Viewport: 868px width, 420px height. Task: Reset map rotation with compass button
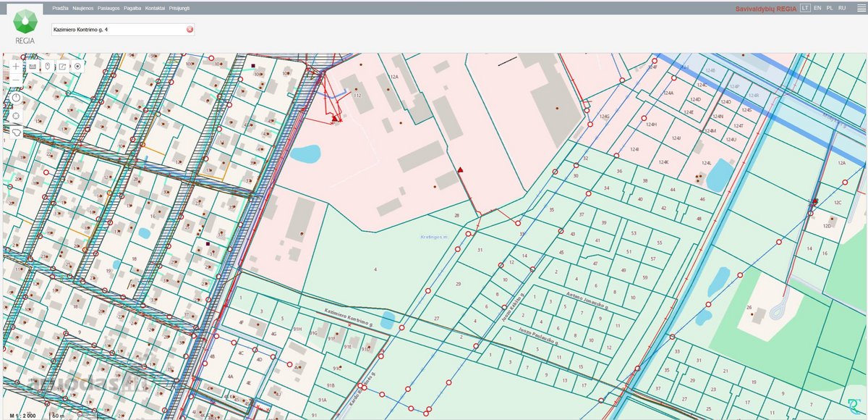(x=16, y=97)
